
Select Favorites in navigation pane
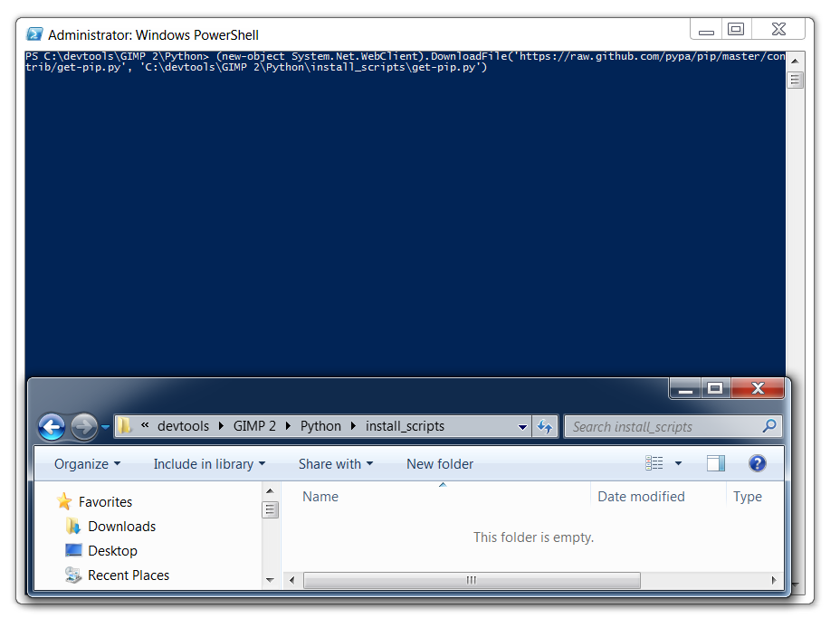[105, 502]
